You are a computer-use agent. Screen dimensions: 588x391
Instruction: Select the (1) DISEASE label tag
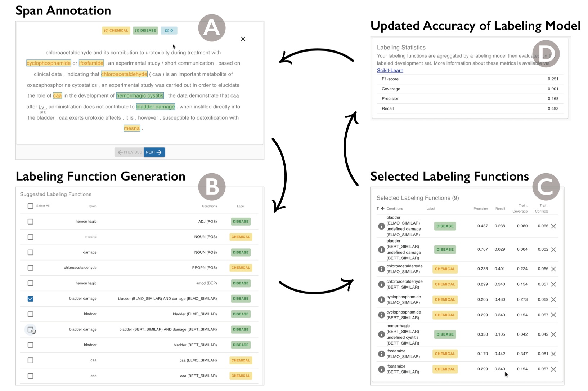point(145,31)
